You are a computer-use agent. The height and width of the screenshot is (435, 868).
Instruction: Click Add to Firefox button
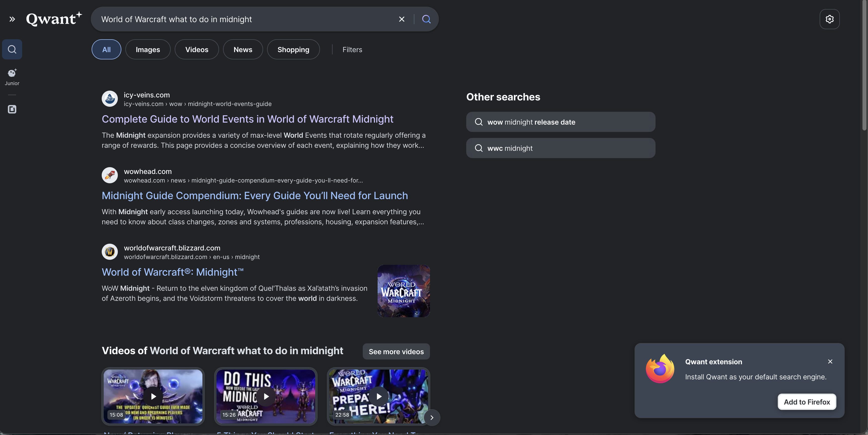coord(807,402)
